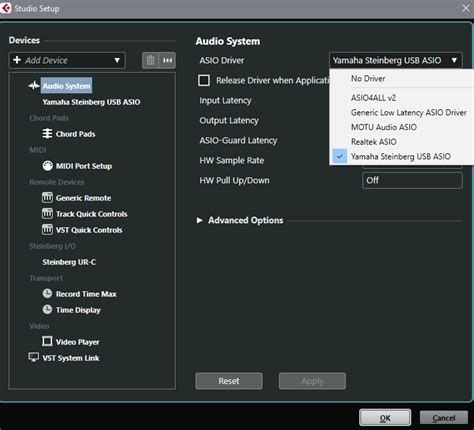474x430 pixels.
Task: Expand the Advanced Options section
Action: pyautogui.click(x=200, y=220)
